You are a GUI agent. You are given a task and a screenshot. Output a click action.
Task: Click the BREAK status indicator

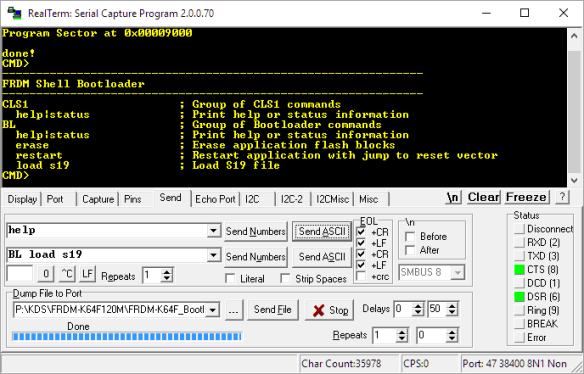tap(519, 324)
